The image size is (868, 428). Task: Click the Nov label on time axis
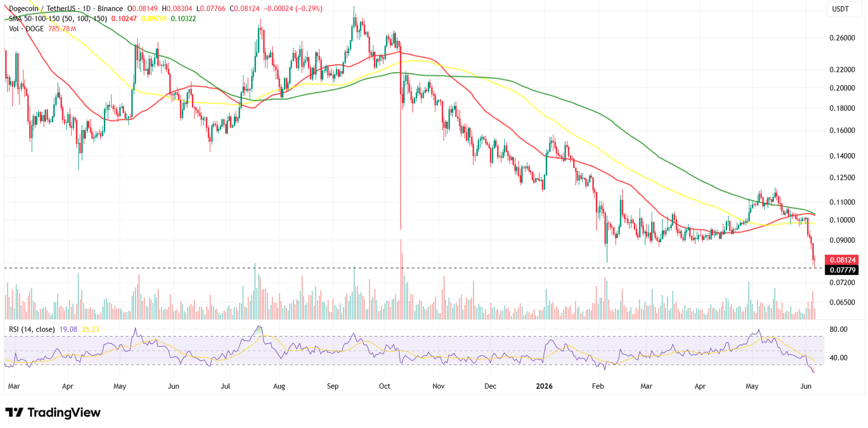[438, 386]
